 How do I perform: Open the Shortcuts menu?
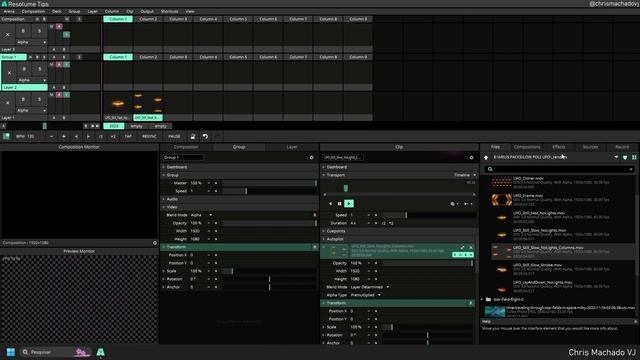[x=169, y=11]
